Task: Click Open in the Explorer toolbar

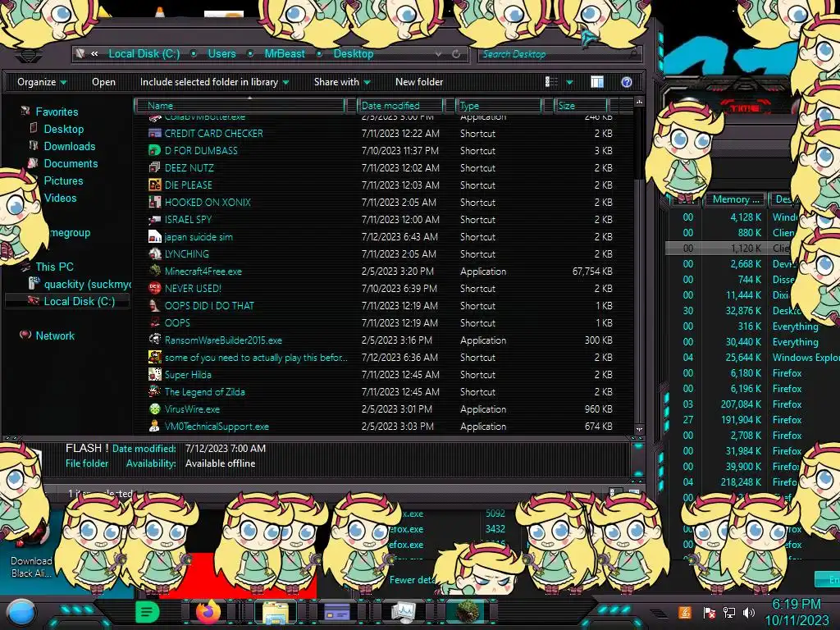Action: [103, 82]
